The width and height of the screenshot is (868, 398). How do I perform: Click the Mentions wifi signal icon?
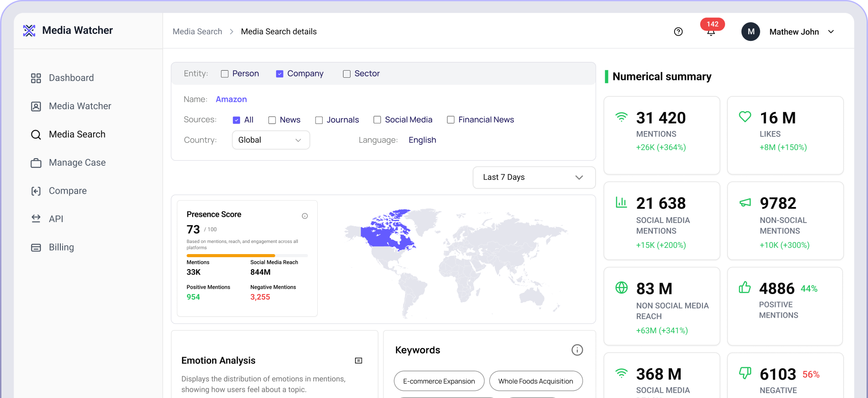coord(621,117)
